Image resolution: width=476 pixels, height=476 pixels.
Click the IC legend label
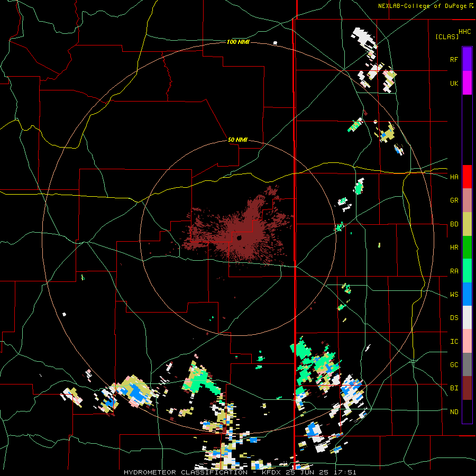(454, 342)
